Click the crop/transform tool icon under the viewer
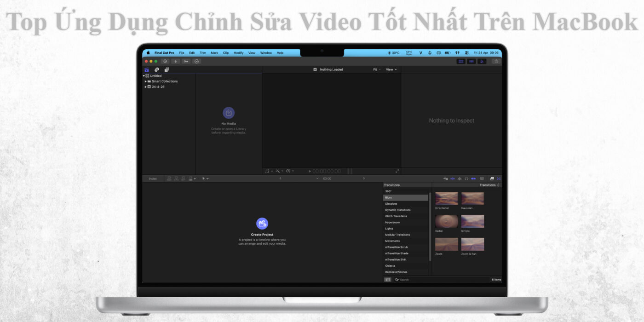This screenshot has height=322, width=644. coord(267,171)
